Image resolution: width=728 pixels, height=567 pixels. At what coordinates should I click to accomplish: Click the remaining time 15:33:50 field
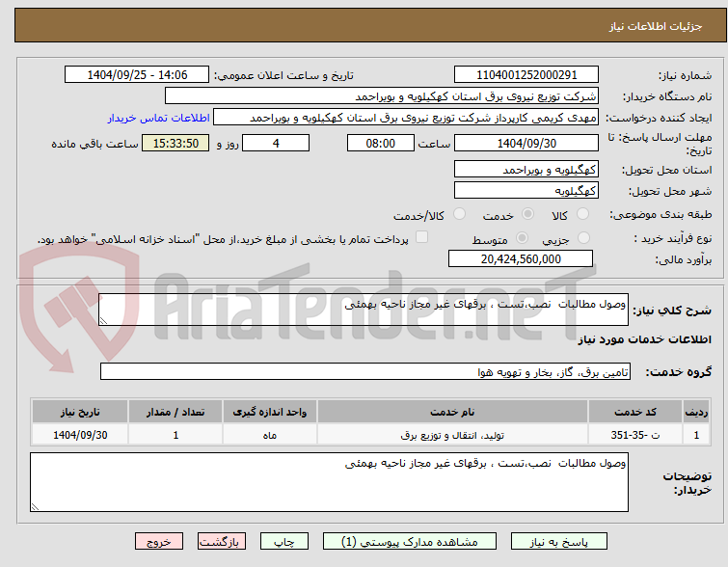175,143
